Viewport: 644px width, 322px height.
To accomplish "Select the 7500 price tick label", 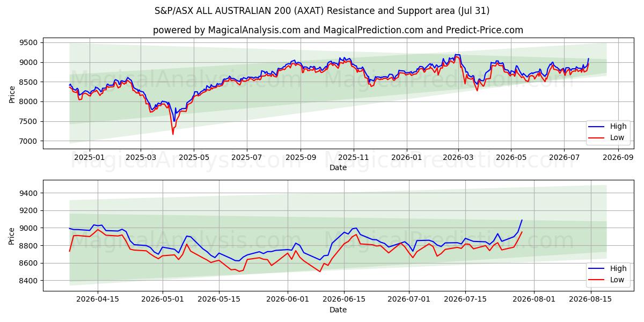I will click(29, 122).
